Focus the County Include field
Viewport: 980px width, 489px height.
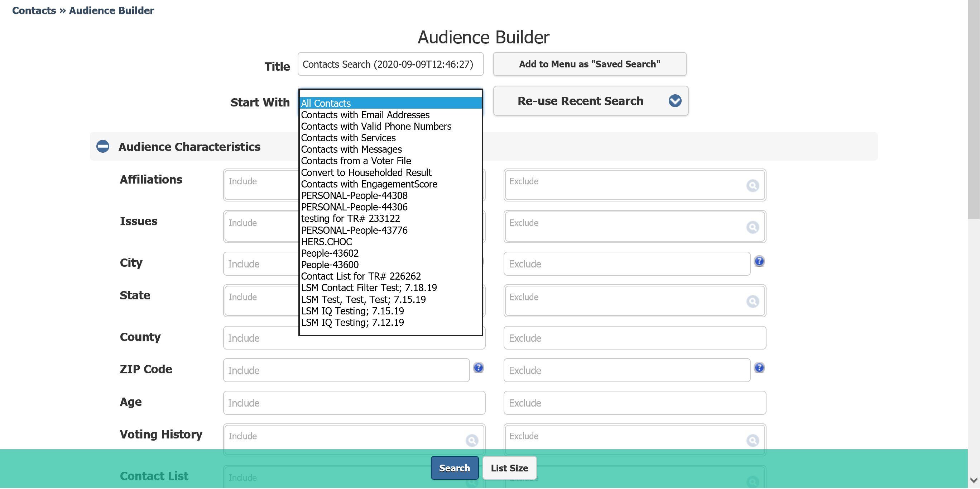[x=354, y=338]
